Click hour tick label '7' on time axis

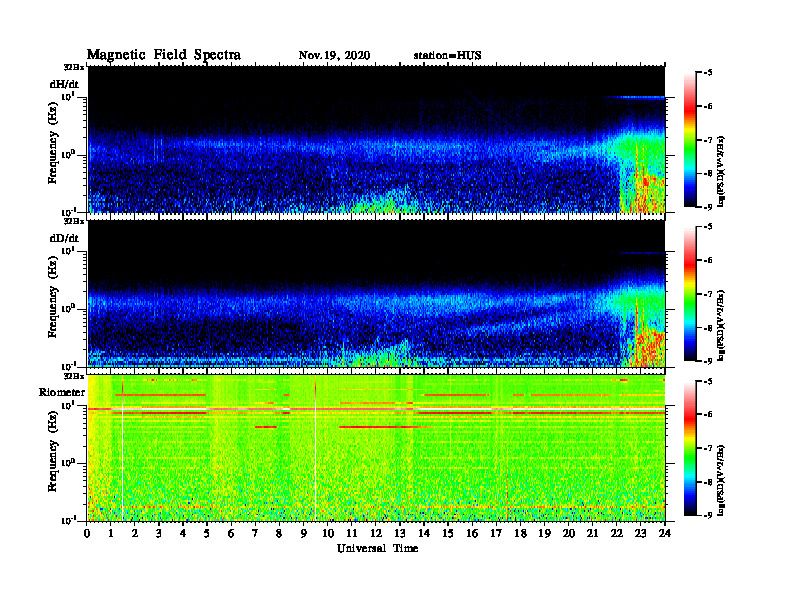coord(256,534)
